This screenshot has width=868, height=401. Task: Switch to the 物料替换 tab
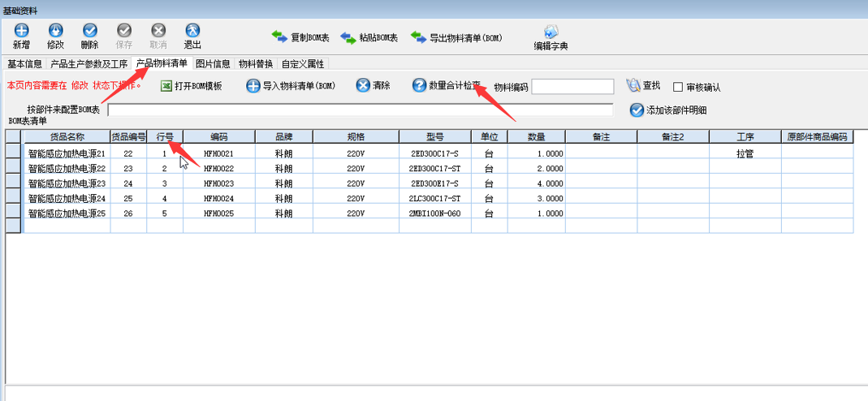point(256,64)
